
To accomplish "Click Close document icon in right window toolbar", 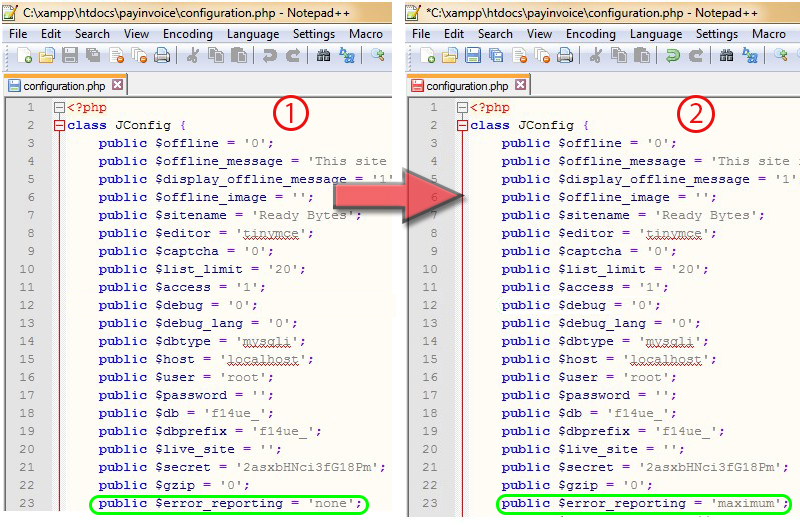I will click(519, 55).
